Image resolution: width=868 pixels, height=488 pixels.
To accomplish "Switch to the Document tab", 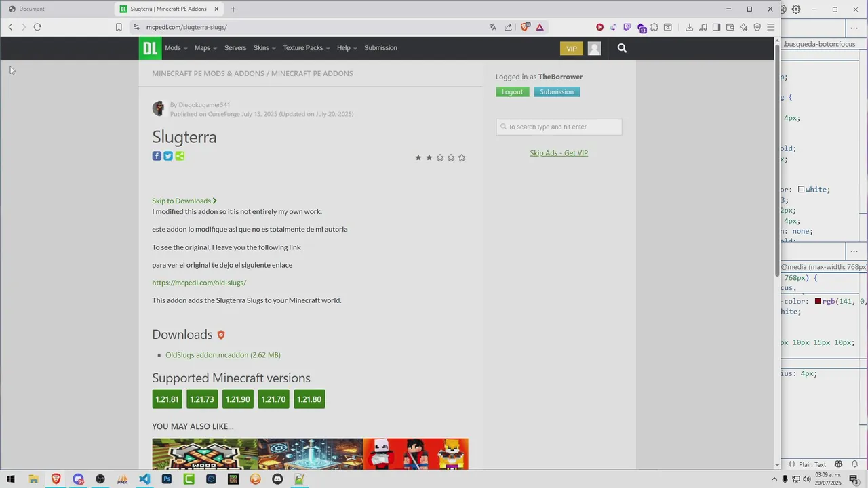I will click(57, 9).
